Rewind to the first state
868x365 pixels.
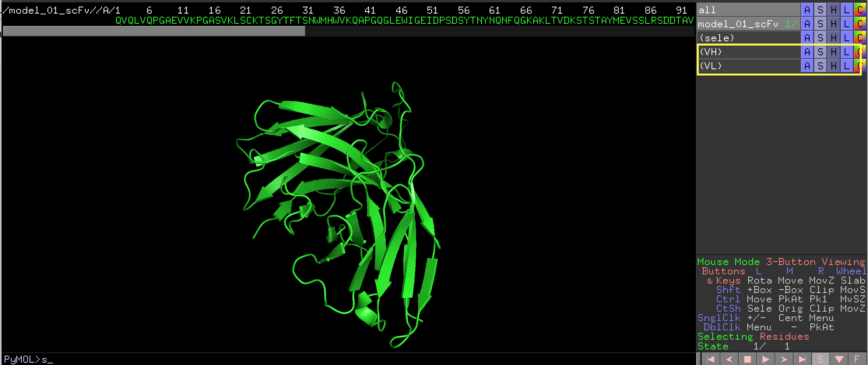[x=711, y=359]
